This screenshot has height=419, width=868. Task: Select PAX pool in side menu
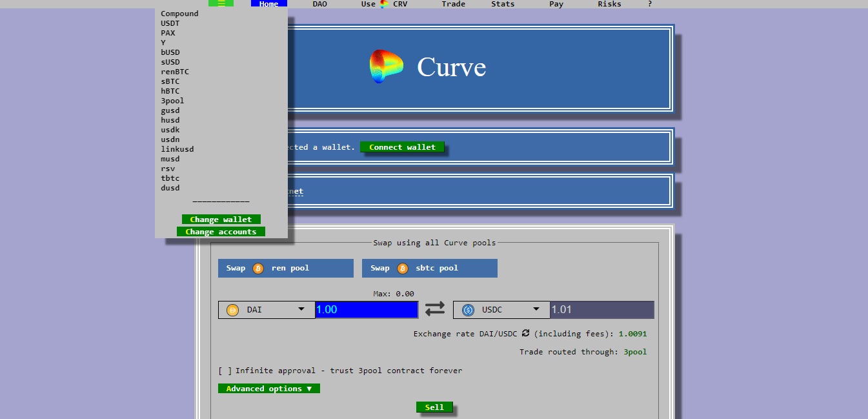point(168,33)
